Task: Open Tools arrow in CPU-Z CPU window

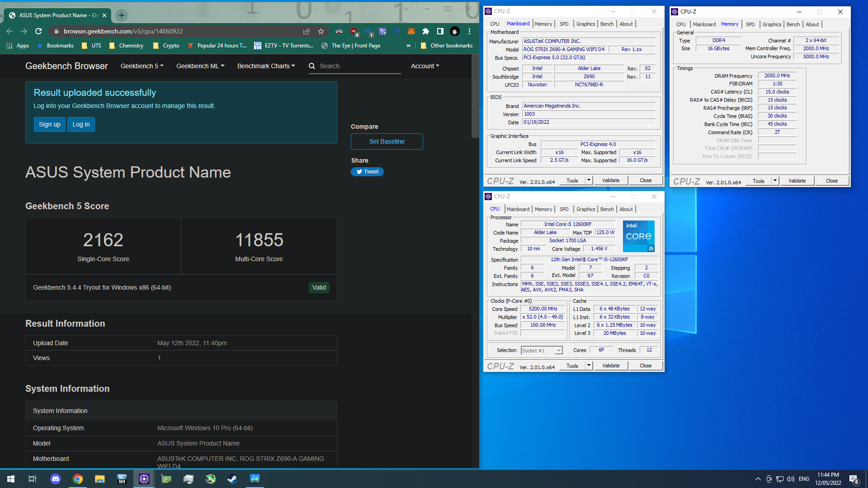Action: (x=589, y=366)
